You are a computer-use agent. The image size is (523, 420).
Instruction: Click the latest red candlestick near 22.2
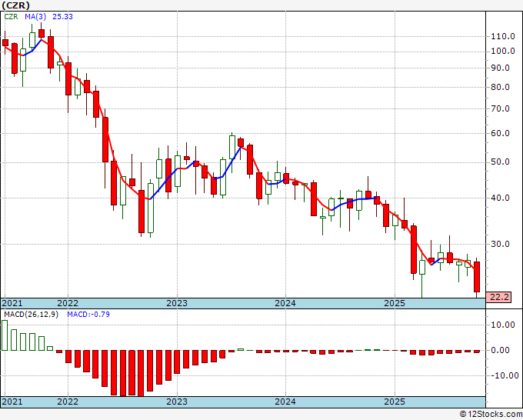(x=477, y=277)
